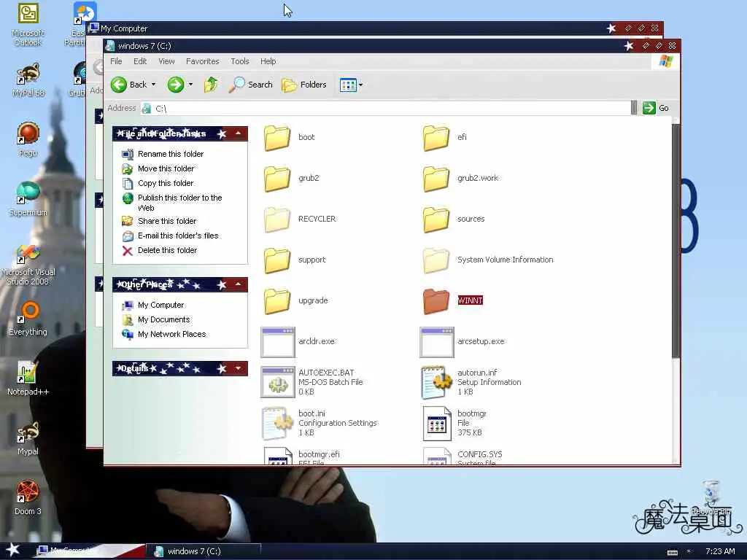Viewport: 747px width, 560px height.
Task: Open the address bar dropdown
Action: (634, 108)
